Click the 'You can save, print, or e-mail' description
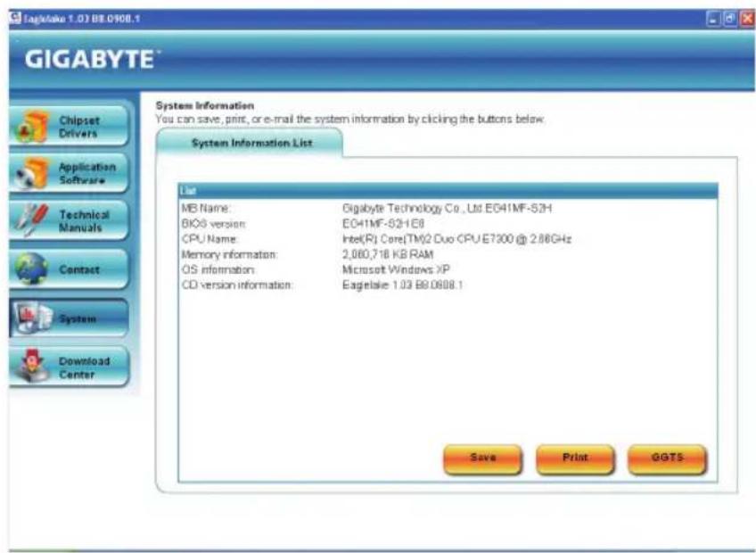Screen dimensions: 756x553 [x=350, y=120]
